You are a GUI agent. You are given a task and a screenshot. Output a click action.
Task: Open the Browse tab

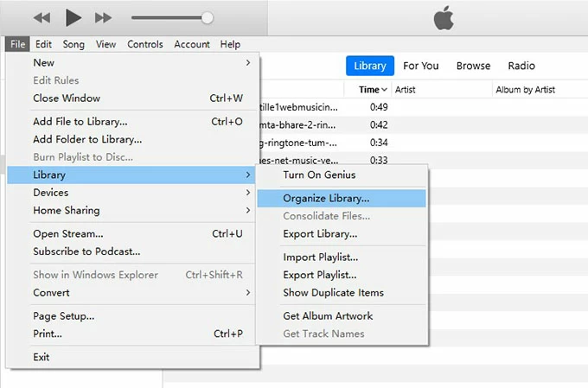pos(473,66)
